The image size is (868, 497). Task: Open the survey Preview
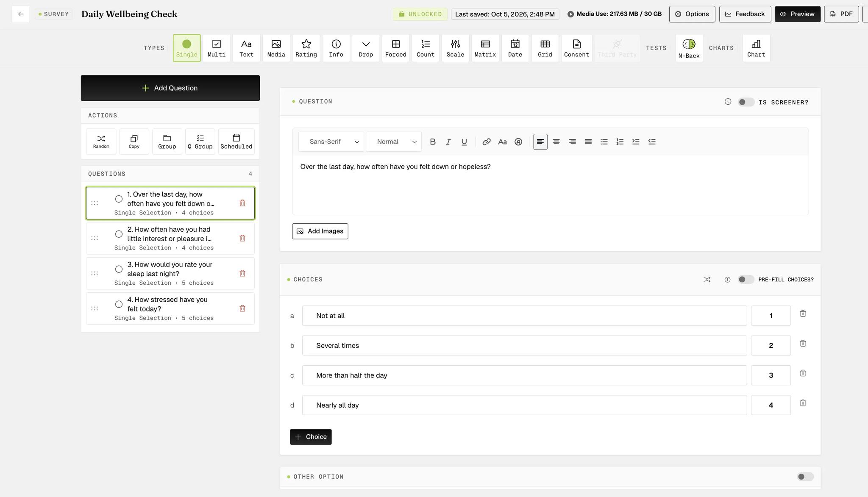click(797, 14)
